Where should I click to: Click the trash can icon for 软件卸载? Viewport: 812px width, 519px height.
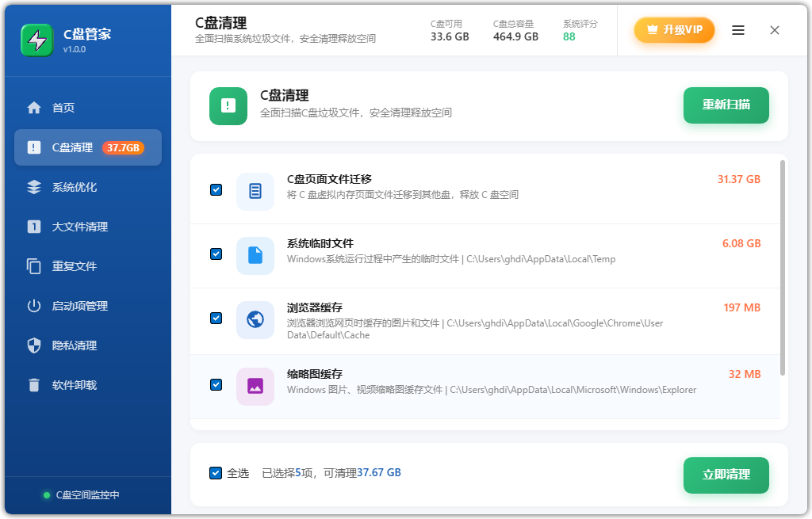[34, 385]
